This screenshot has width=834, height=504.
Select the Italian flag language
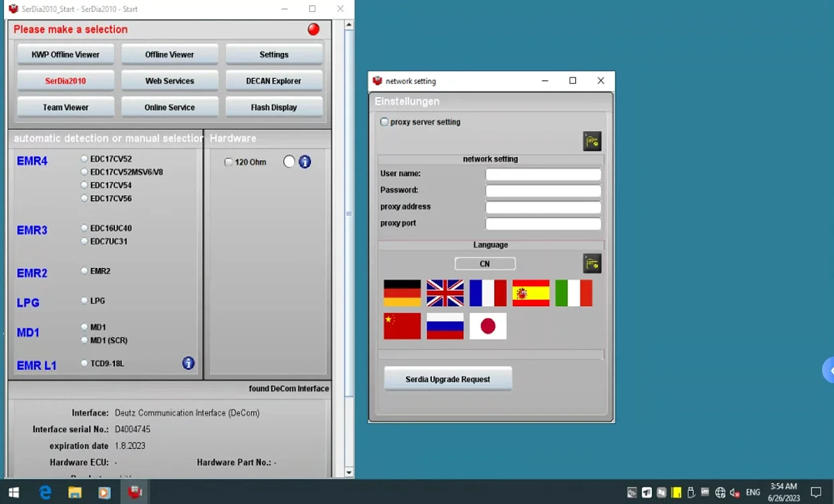(x=573, y=293)
